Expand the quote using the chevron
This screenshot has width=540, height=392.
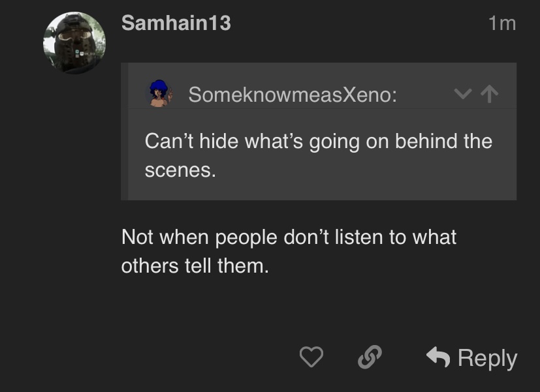pos(462,95)
